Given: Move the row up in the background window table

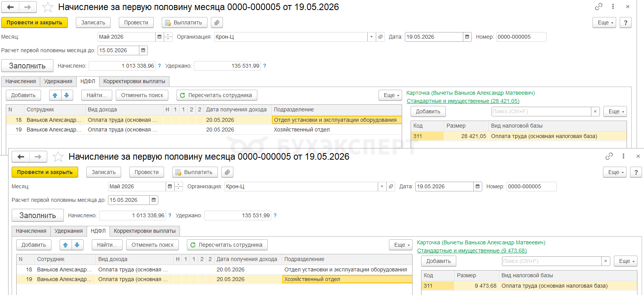Looking at the screenshot, I should click(55, 95).
